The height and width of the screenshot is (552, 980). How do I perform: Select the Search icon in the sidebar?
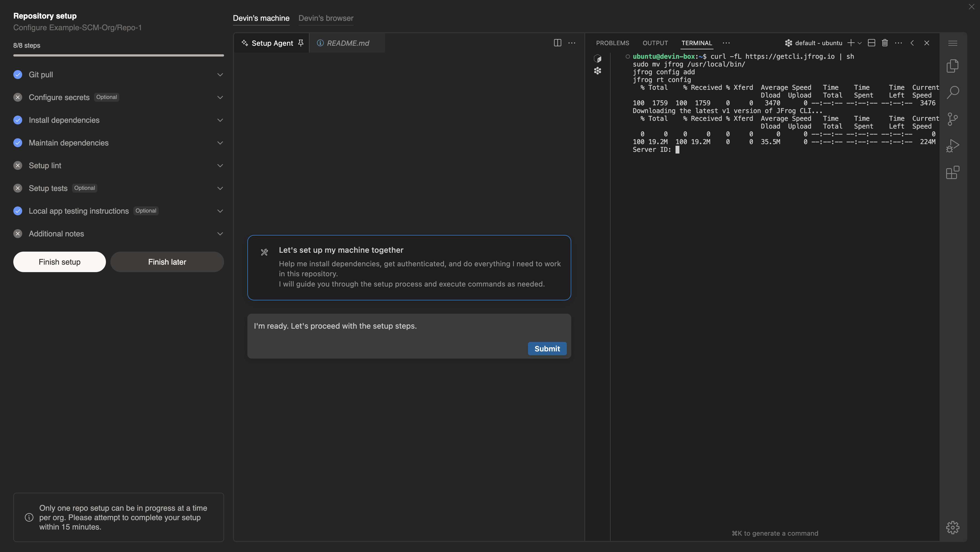click(953, 92)
